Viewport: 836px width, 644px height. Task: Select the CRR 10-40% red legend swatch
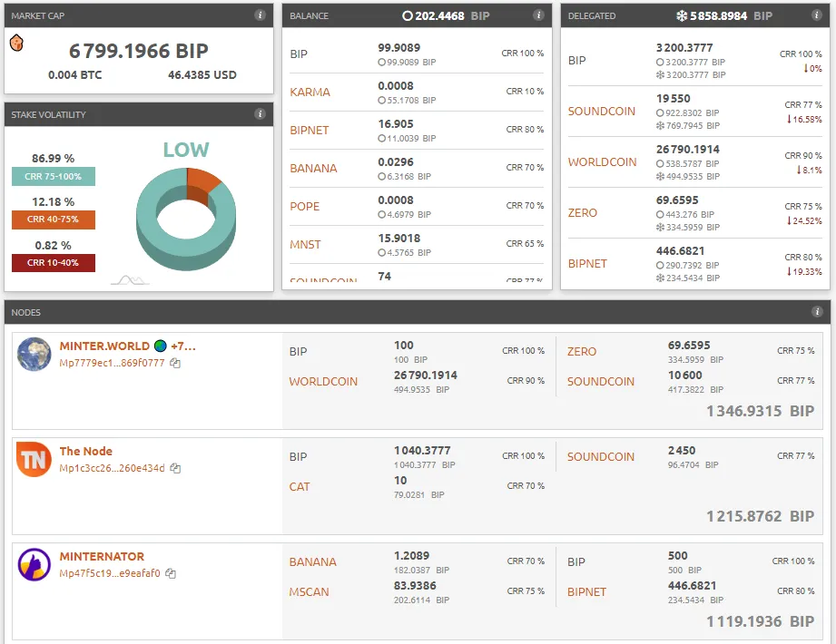coord(54,263)
